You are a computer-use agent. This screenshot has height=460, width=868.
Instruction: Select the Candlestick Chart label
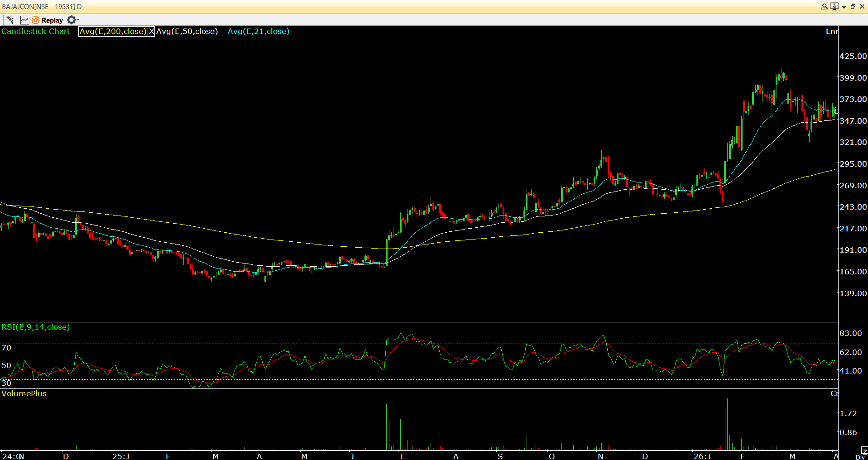coord(36,31)
